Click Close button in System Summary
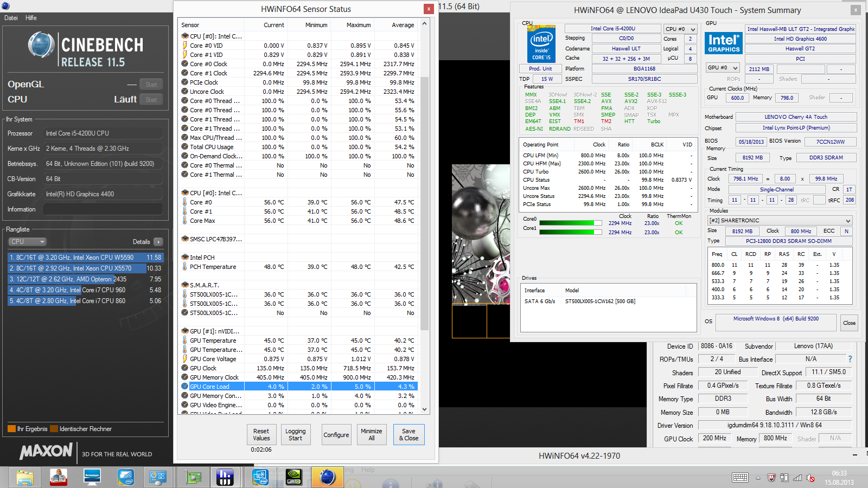This screenshot has height=488, width=868. pyautogui.click(x=849, y=323)
